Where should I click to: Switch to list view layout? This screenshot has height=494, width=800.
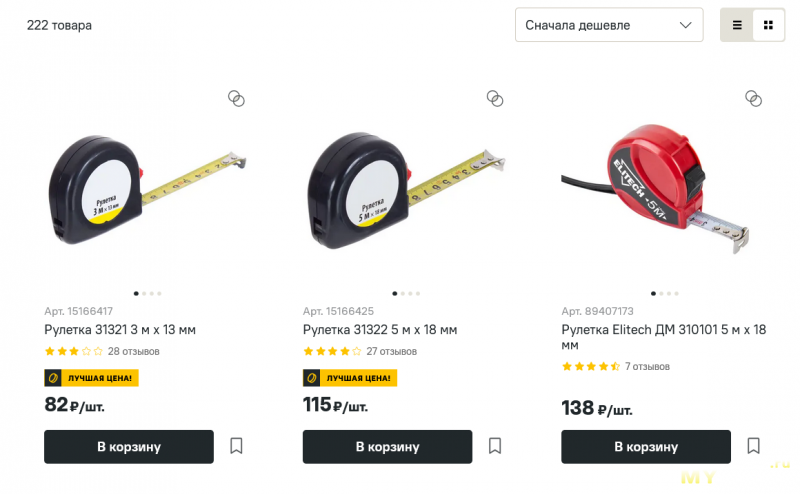coord(737,25)
